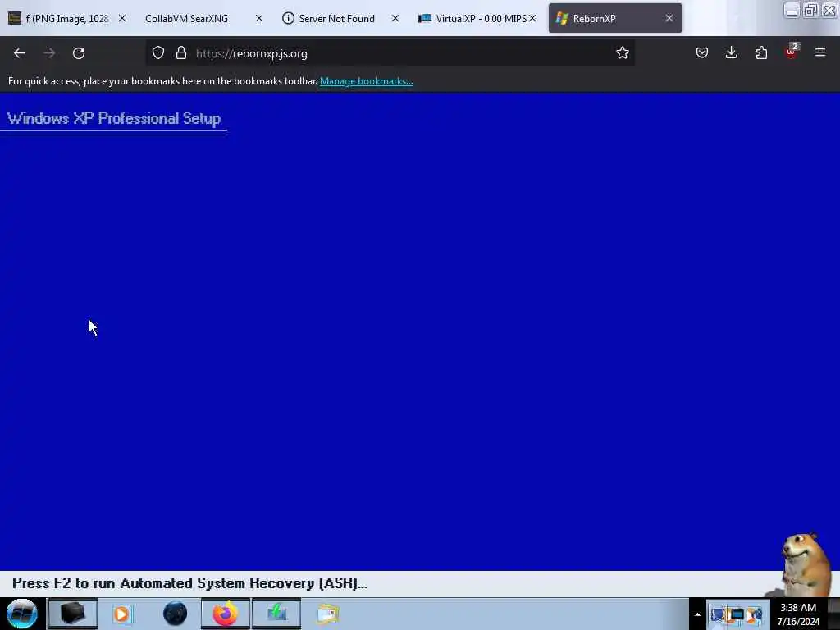Open the Firefox hamburger menu
The image size is (840, 630).
tap(820, 52)
